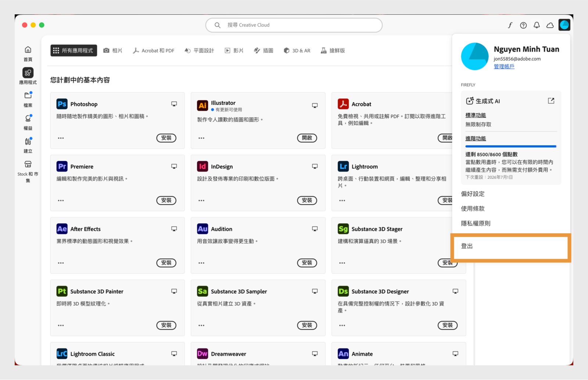Screen dimensions: 588x380
Task: Click the Substance 3D Designer icon
Action: tap(343, 291)
